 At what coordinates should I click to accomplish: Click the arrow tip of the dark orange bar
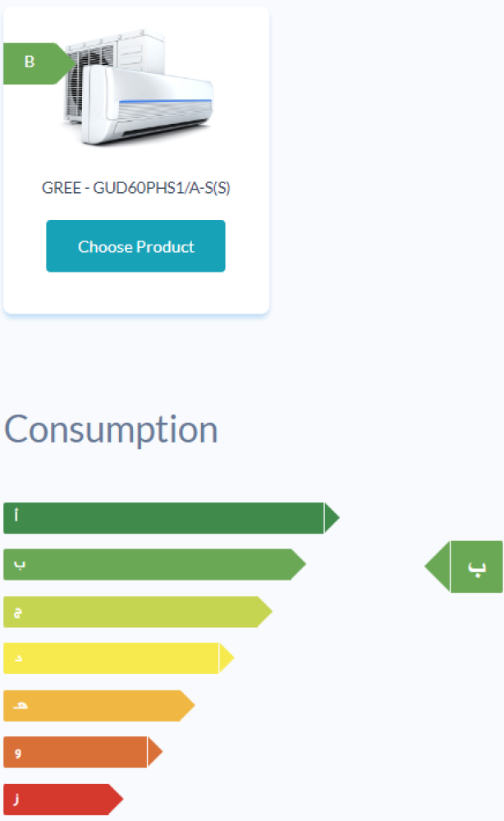pos(154,752)
